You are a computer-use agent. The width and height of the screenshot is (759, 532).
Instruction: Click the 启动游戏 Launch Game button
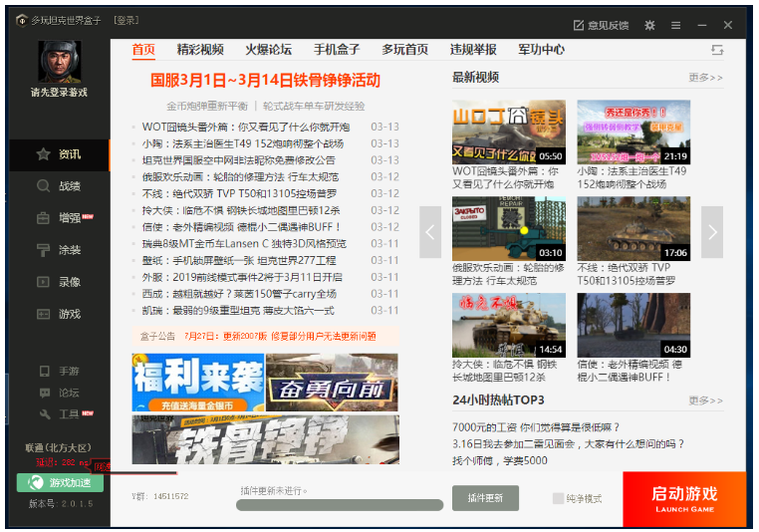pos(683,498)
